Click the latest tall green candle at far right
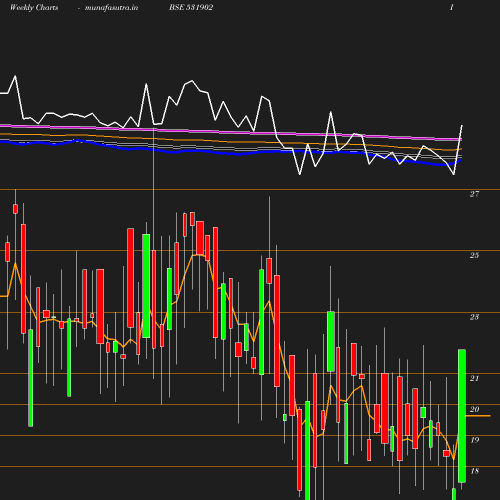The image size is (500, 500). (x=462, y=416)
